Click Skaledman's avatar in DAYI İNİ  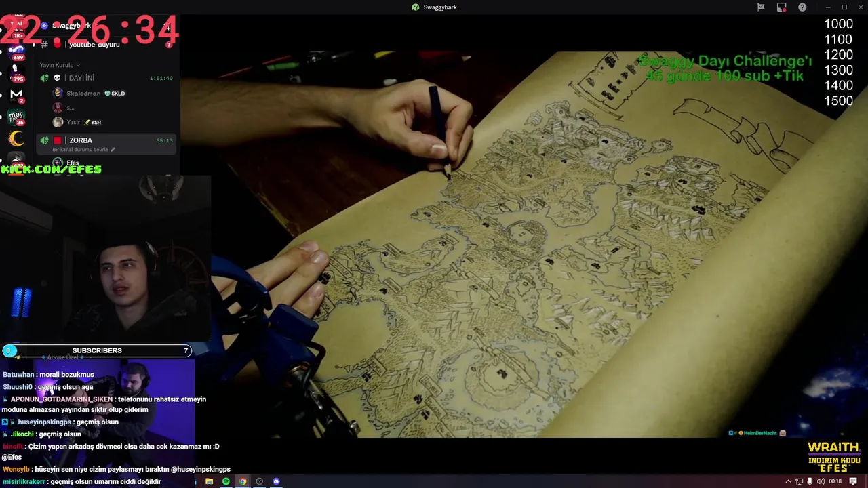click(58, 93)
